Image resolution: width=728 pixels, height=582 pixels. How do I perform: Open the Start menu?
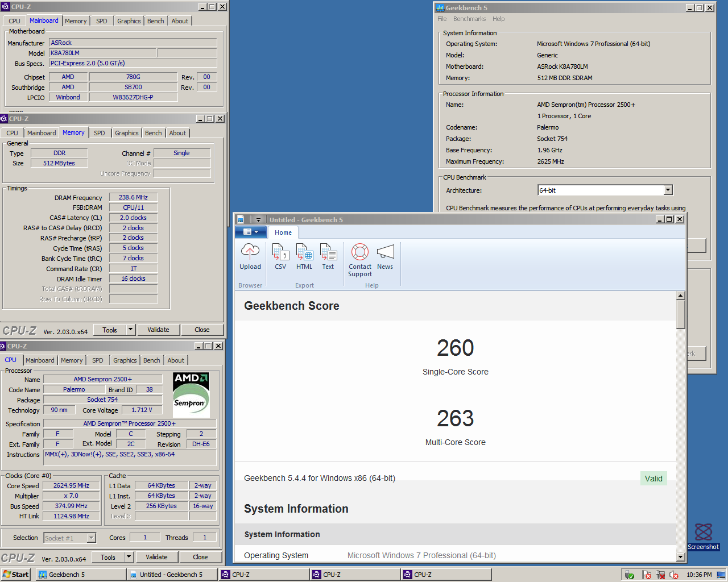pyautogui.click(x=15, y=575)
